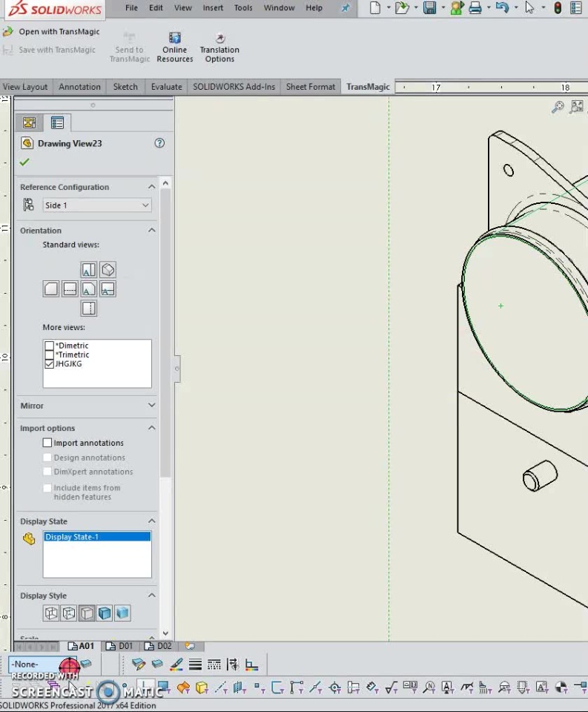Viewport: 588px width, 712px height.
Task: Click the Undo arrow icon
Action: click(x=502, y=7)
